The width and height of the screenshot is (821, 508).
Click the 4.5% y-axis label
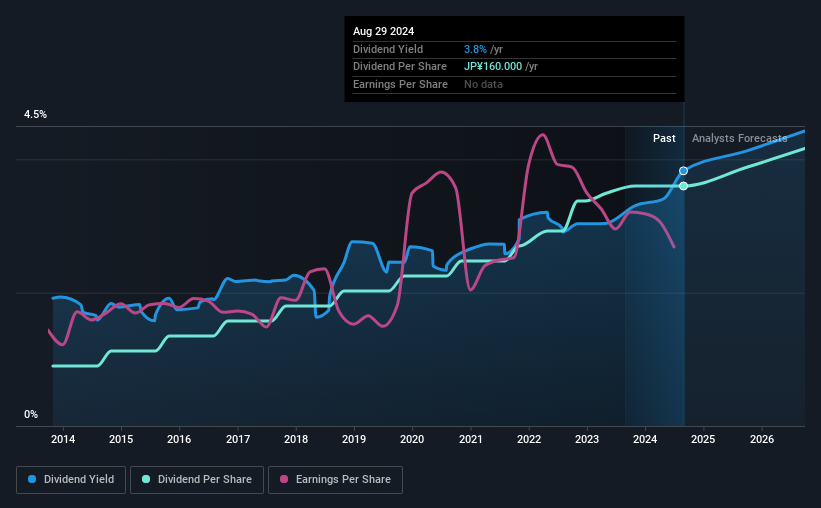pos(35,114)
